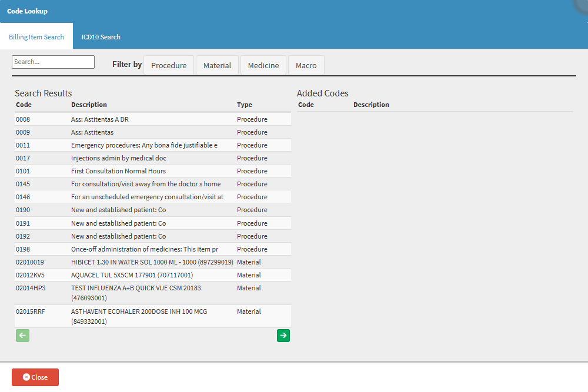Go to previous page of search results
588x392 pixels.
(22, 336)
